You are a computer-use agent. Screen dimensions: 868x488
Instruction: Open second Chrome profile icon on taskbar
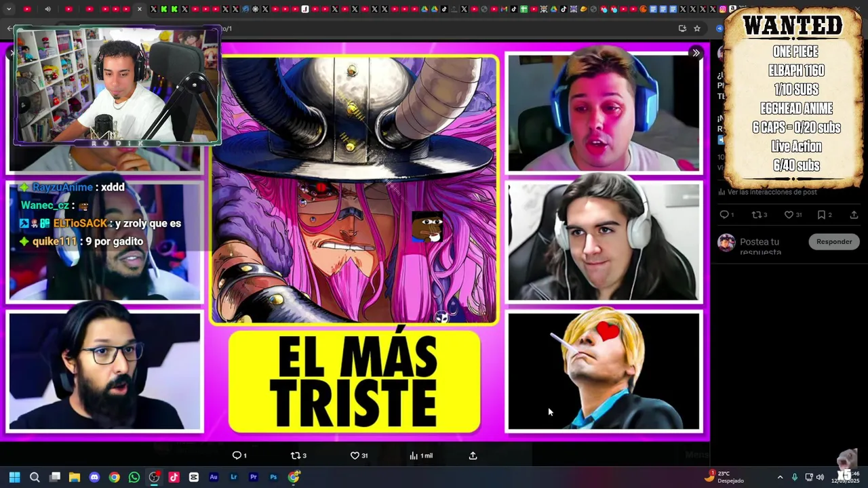pyautogui.click(x=294, y=477)
